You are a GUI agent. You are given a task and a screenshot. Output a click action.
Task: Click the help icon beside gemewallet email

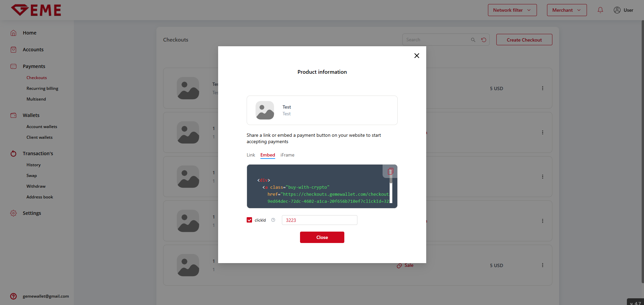click(13, 296)
